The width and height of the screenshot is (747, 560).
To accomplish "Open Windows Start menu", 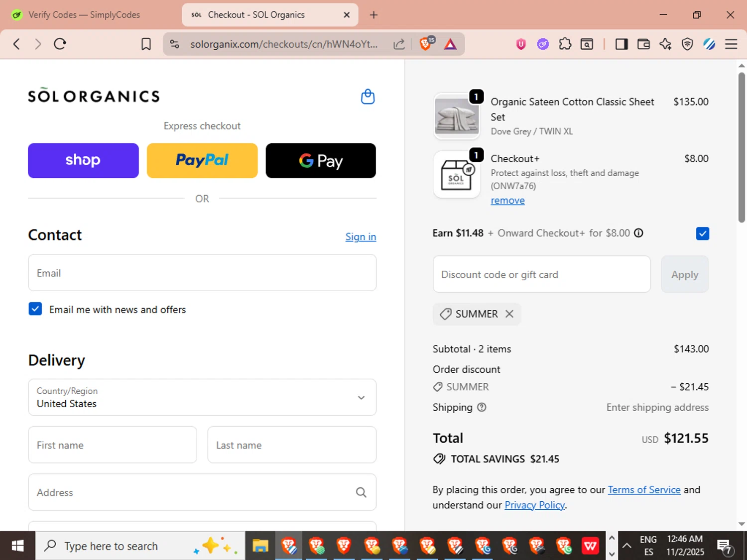I will pyautogui.click(x=17, y=546).
